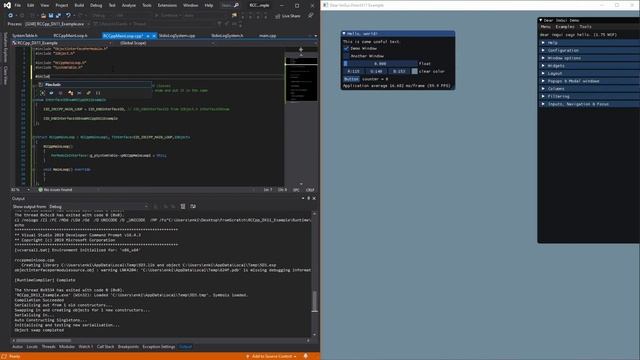The image size is (640, 360).
Task: Open the Extensions menu
Action: pyautogui.click(x=167, y=5)
